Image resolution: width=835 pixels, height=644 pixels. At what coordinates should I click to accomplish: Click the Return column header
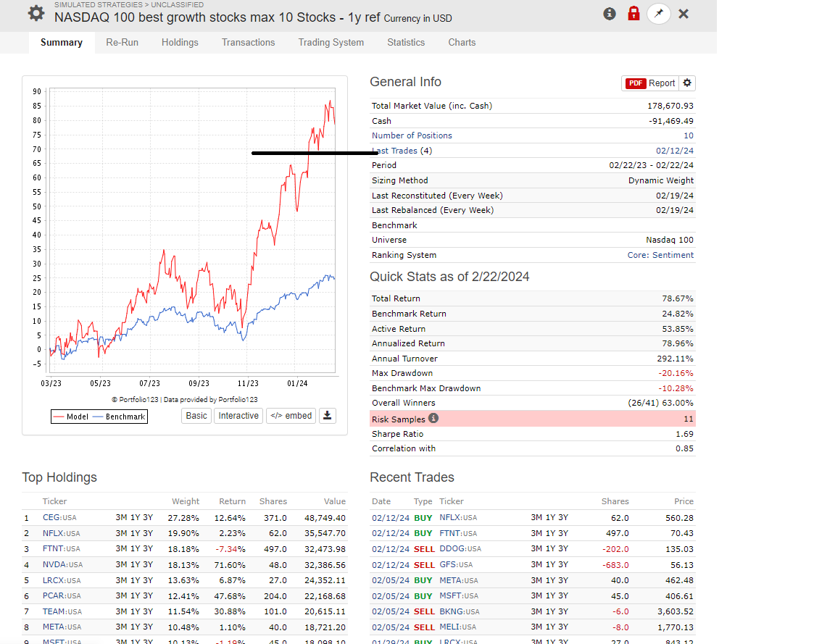(232, 501)
